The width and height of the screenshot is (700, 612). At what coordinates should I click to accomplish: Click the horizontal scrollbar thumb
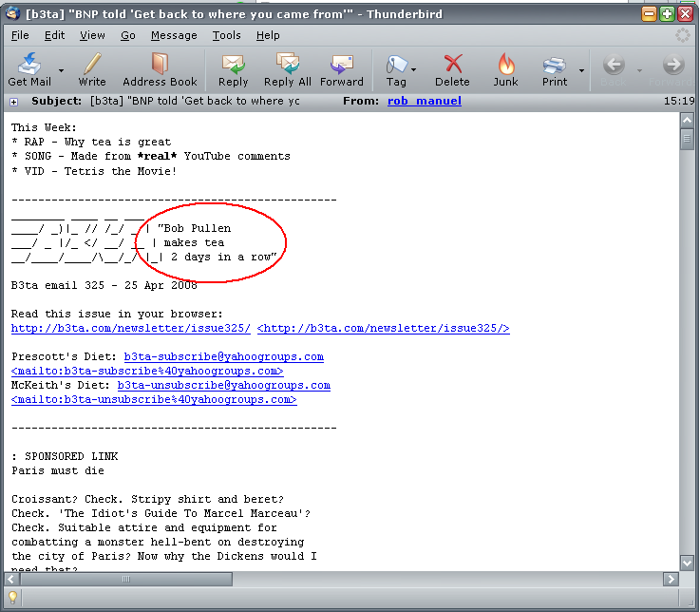coord(126,580)
